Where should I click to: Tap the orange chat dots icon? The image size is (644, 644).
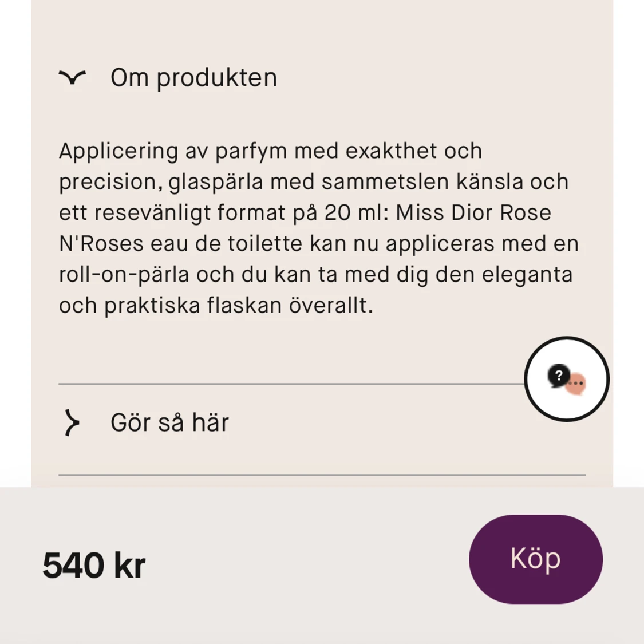pos(575,385)
